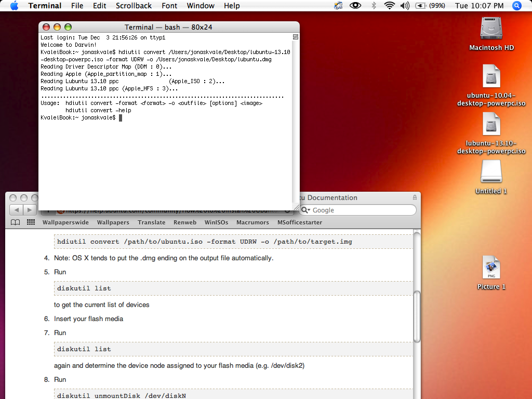The width and height of the screenshot is (532, 399).
Task: Open the File menu
Action: click(77, 6)
